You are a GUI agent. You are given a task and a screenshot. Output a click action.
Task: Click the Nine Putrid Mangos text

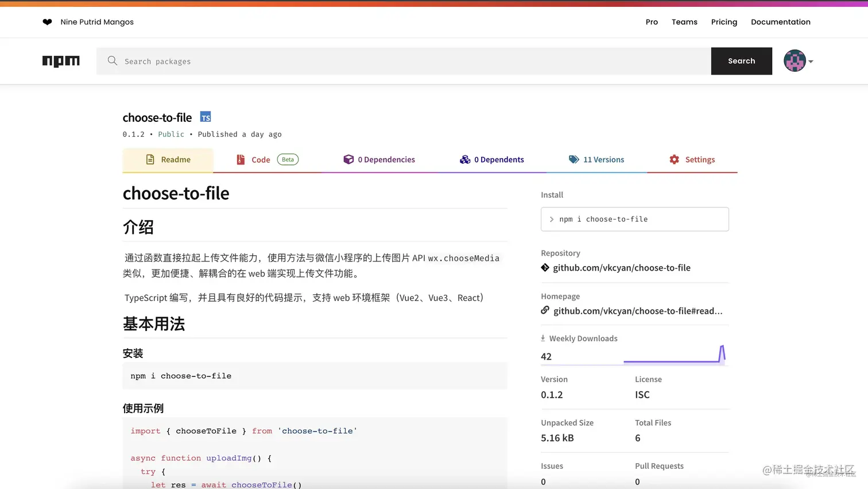[x=97, y=22]
